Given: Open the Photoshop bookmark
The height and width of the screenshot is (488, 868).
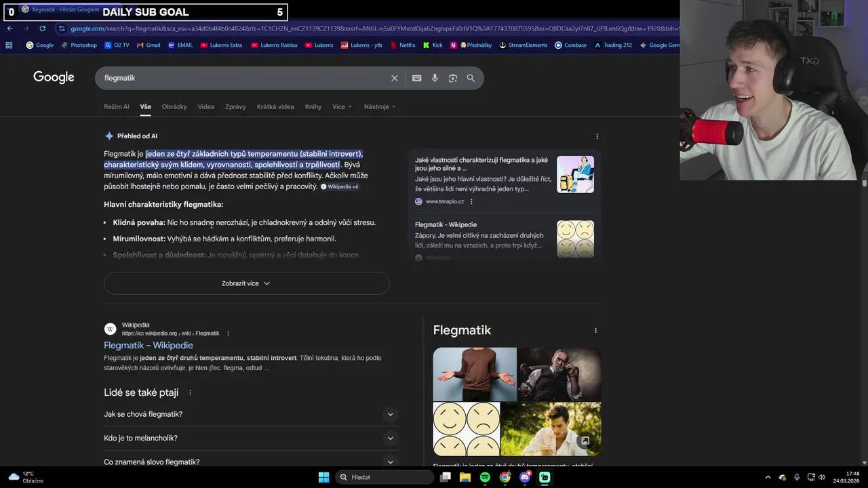Looking at the screenshot, I should (x=79, y=45).
